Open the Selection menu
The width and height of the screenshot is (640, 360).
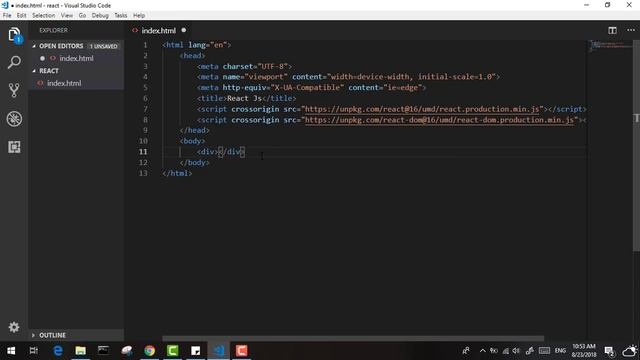(44, 16)
